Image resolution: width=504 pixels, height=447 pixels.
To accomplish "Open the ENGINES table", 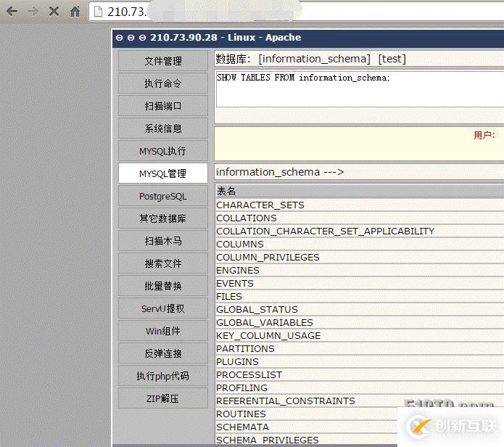I will coord(238,271).
